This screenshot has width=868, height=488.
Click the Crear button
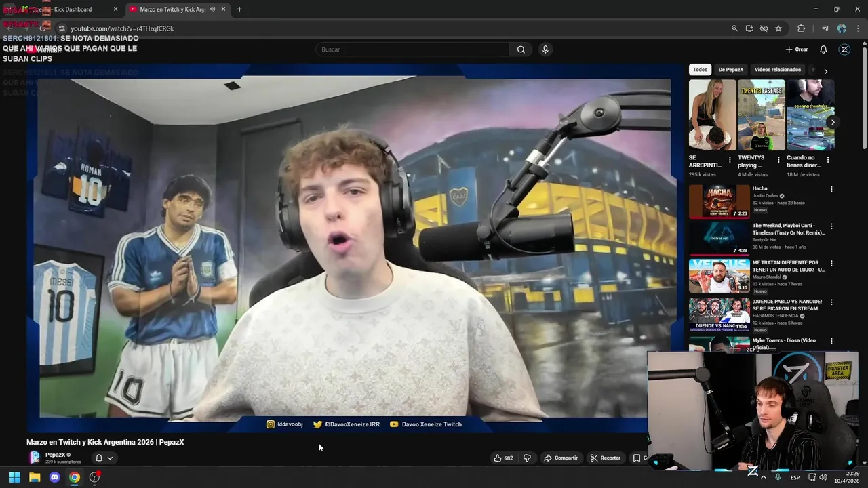click(x=797, y=49)
